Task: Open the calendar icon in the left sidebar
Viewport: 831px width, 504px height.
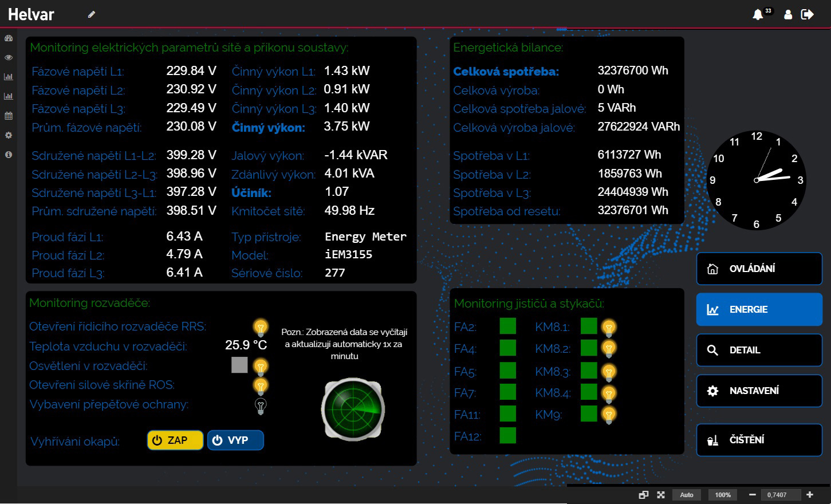Action: coord(9,116)
